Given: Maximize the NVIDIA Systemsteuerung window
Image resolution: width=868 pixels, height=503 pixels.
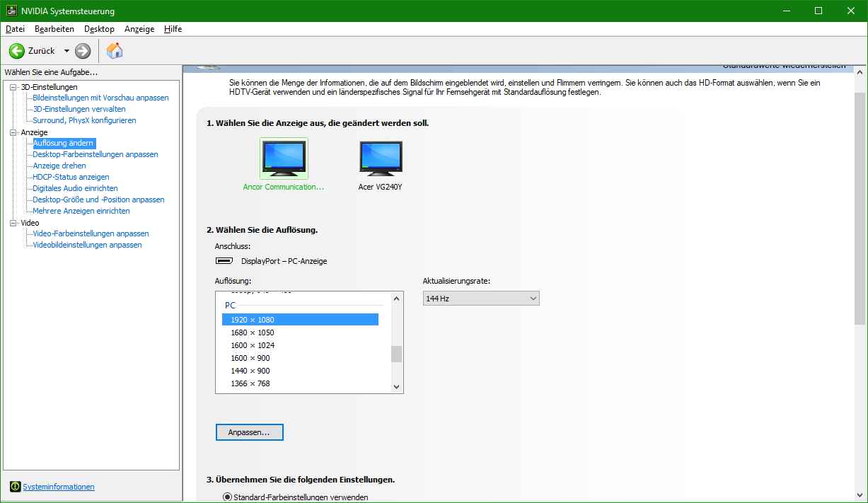Looking at the screenshot, I should 818,11.
